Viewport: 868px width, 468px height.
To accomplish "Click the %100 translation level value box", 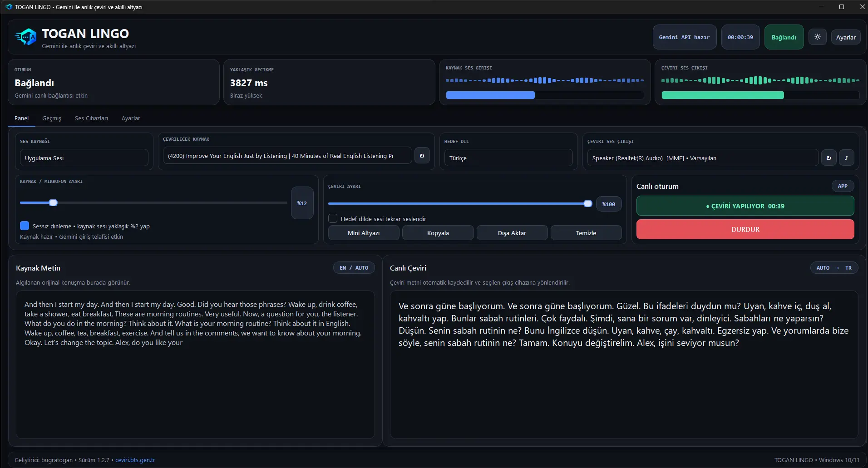I will [x=609, y=204].
